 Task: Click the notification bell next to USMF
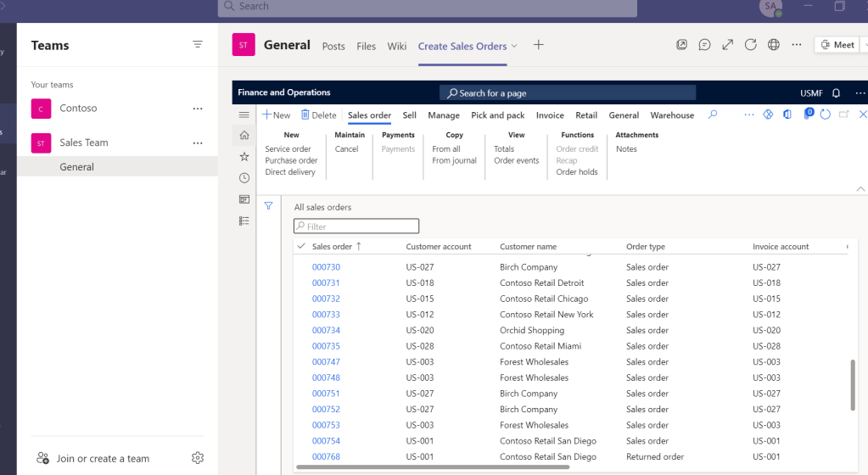click(836, 92)
